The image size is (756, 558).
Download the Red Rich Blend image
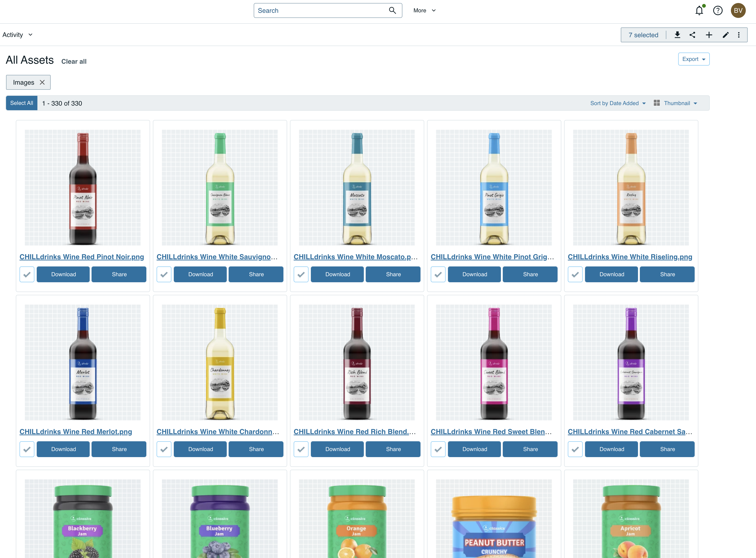(337, 449)
